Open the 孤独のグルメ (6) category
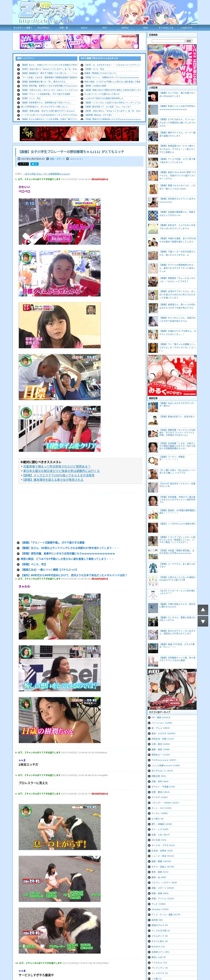 (160, 925)
